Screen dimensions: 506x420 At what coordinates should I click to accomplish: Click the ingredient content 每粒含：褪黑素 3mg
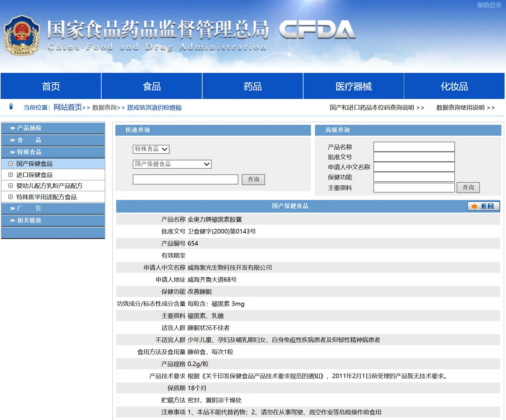point(216,304)
